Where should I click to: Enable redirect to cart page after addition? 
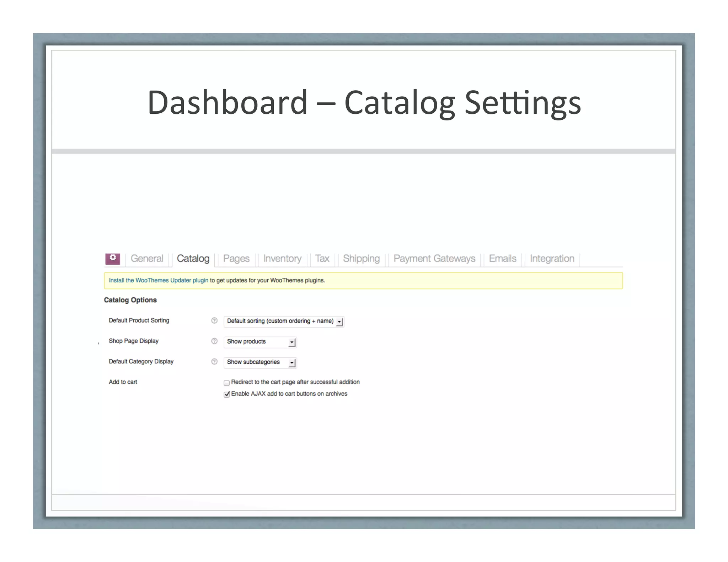227,383
